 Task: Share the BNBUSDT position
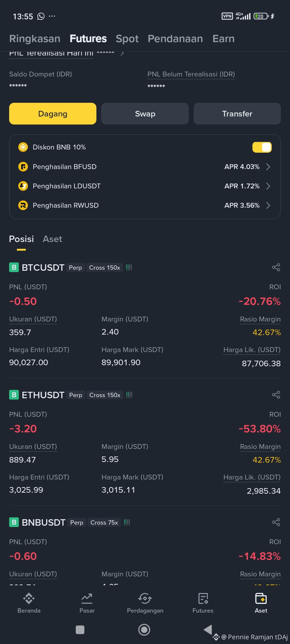tap(276, 522)
